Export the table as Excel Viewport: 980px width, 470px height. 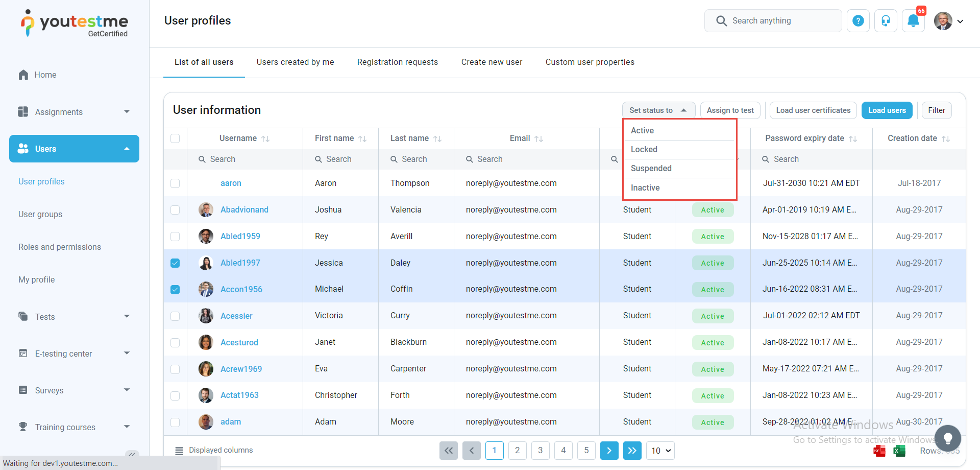tap(899, 451)
